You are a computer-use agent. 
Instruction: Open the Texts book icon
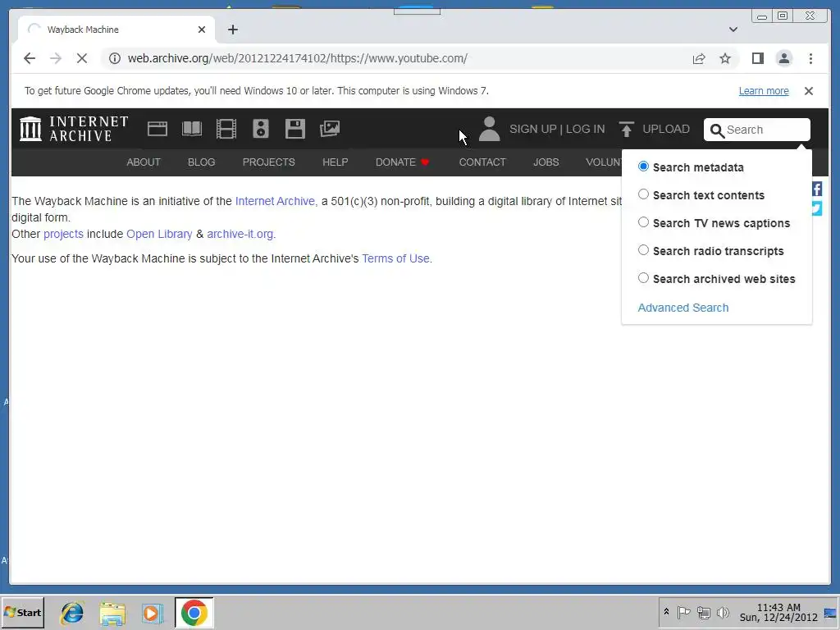point(192,129)
